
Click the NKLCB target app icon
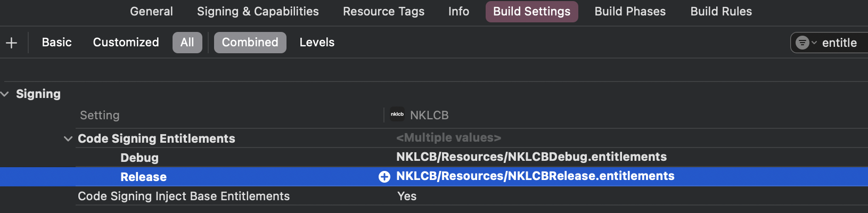click(x=397, y=114)
